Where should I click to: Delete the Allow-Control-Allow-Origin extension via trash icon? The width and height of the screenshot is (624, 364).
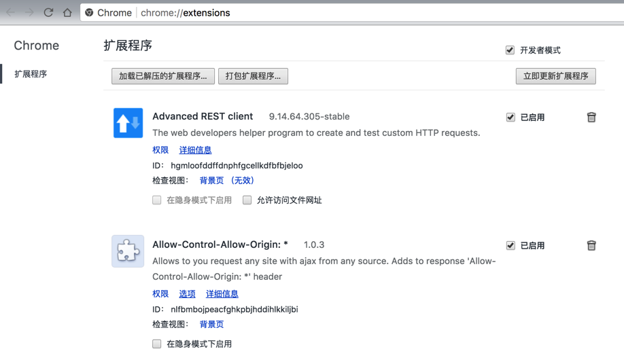point(591,246)
